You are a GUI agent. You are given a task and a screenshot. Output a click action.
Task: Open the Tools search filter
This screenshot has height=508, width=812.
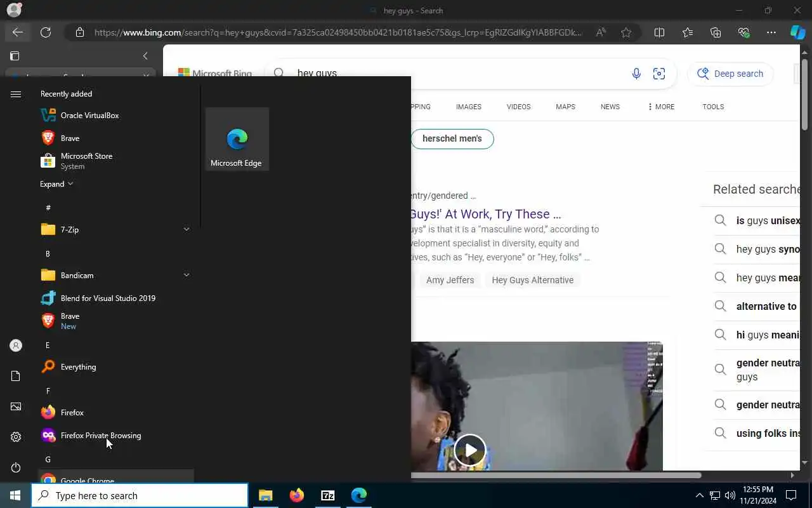point(713,107)
